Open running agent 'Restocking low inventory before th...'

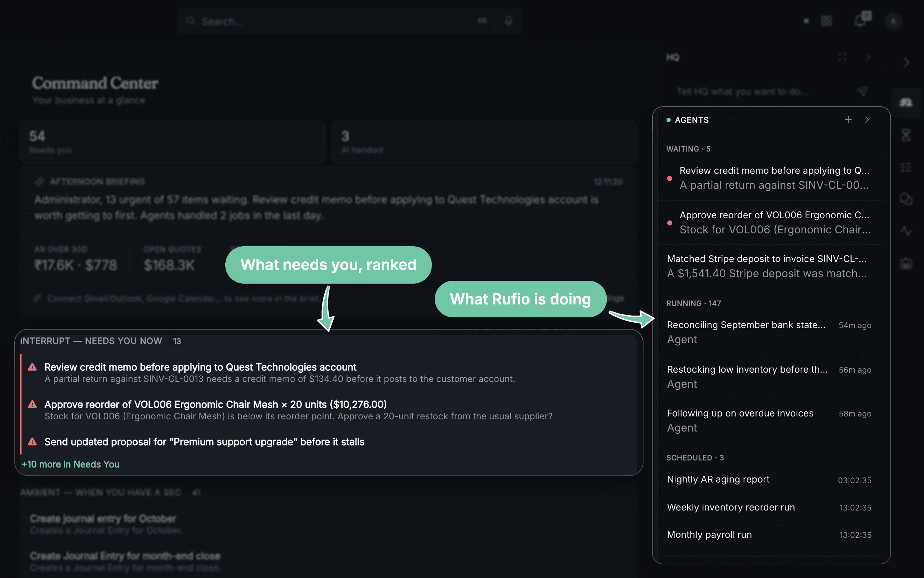pos(770,377)
